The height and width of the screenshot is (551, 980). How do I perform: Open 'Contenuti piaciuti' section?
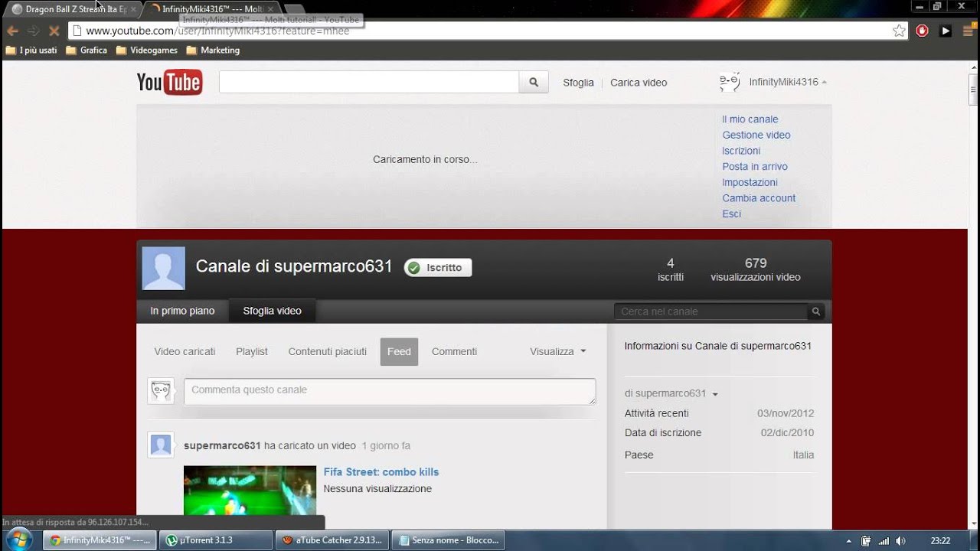click(x=328, y=352)
